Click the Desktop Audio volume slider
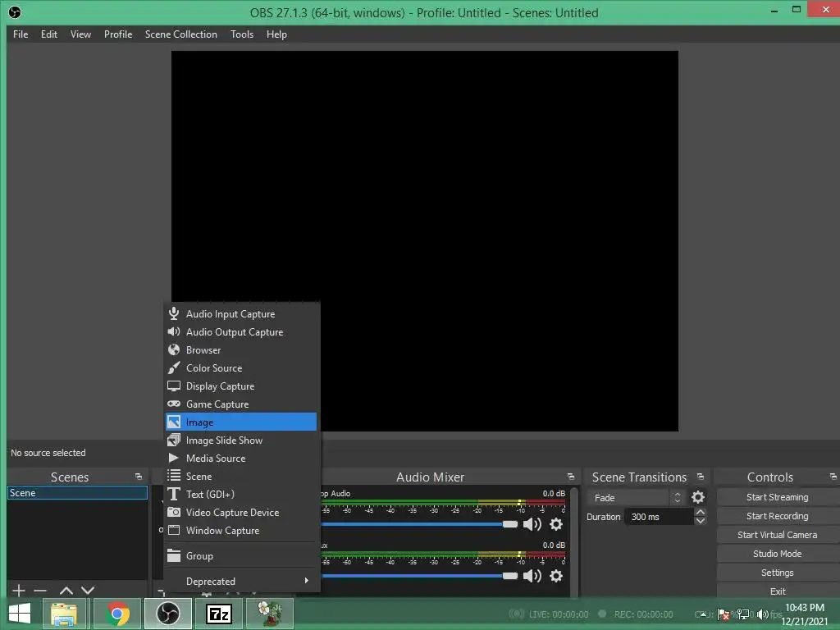 (x=419, y=524)
